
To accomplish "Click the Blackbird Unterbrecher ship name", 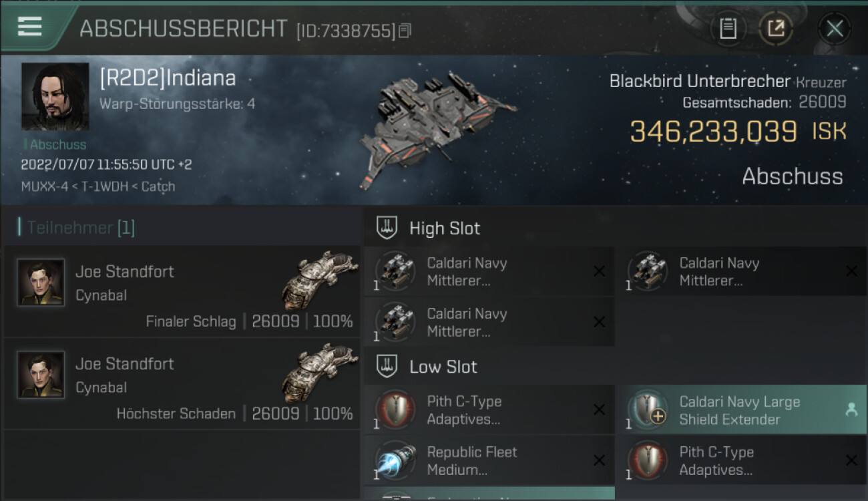I will point(700,81).
